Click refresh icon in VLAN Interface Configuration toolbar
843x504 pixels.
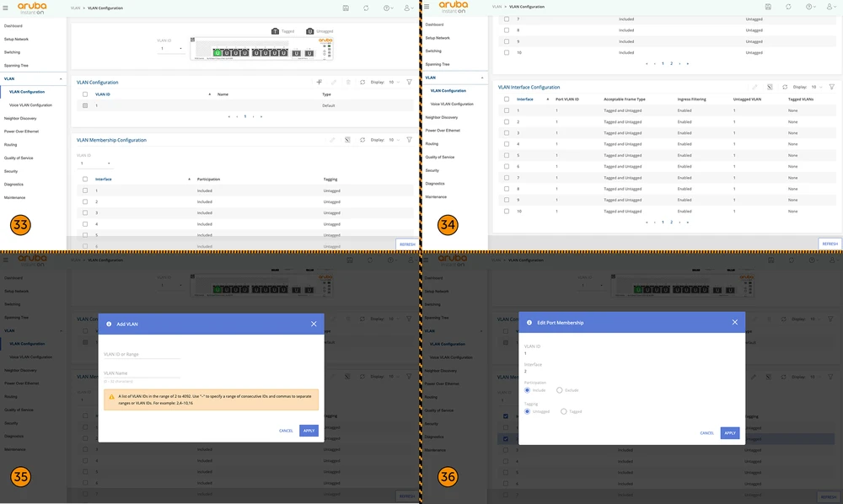pos(784,87)
